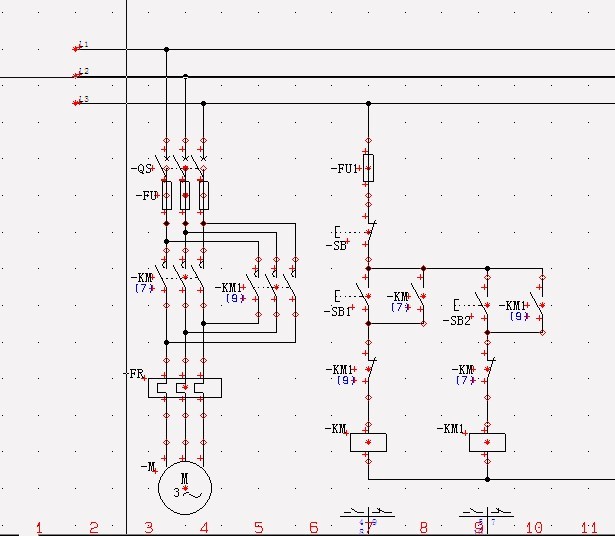Select the FU1 control fuse symbol
Screen dimensions: 615x536
368,167
